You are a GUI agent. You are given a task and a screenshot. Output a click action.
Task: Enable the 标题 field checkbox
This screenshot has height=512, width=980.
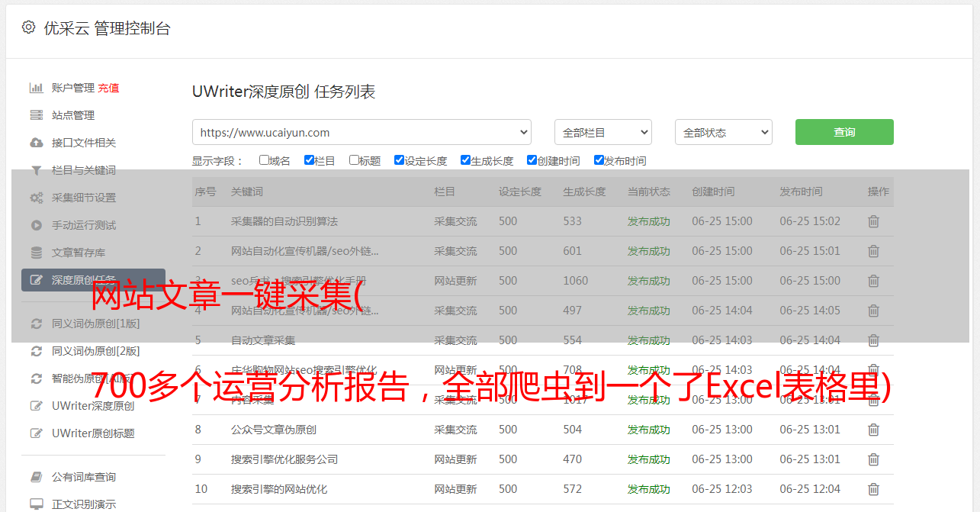tap(354, 160)
